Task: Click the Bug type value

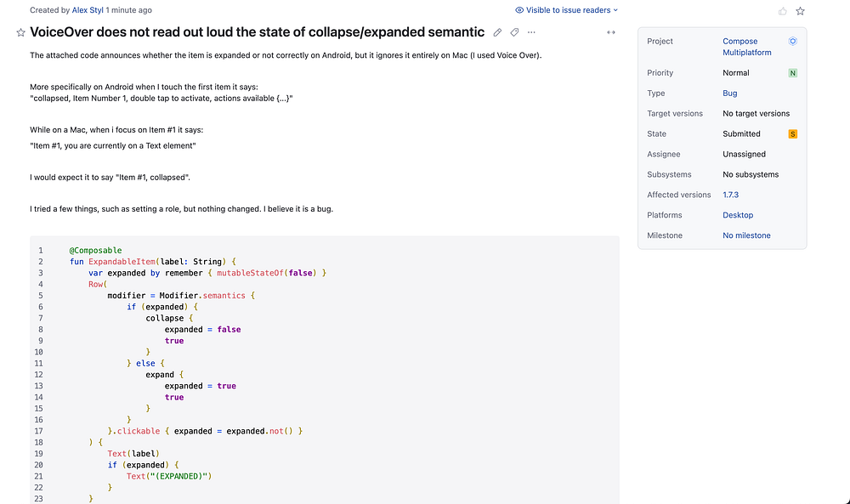Action: point(730,93)
